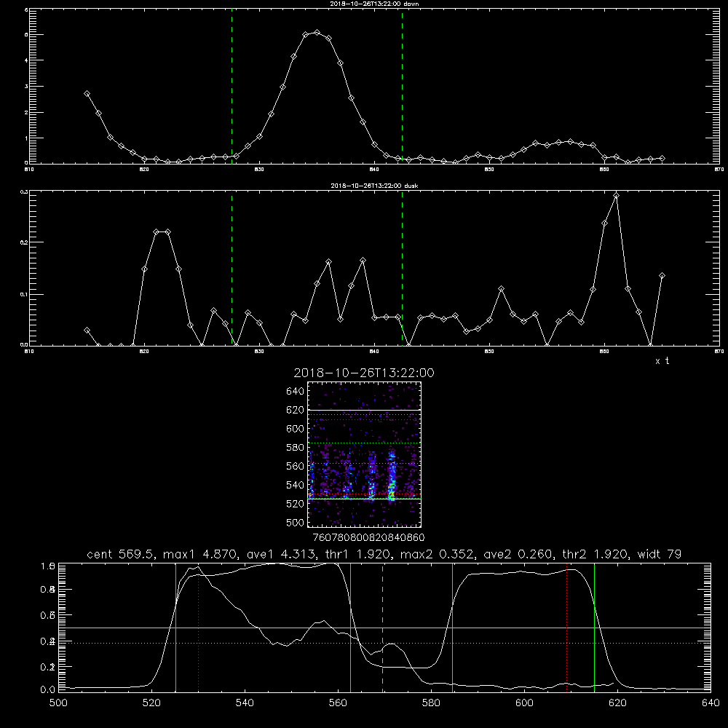
Task: Click the solid horizontal threshold line in bottom plot
Action: [384, 628]
